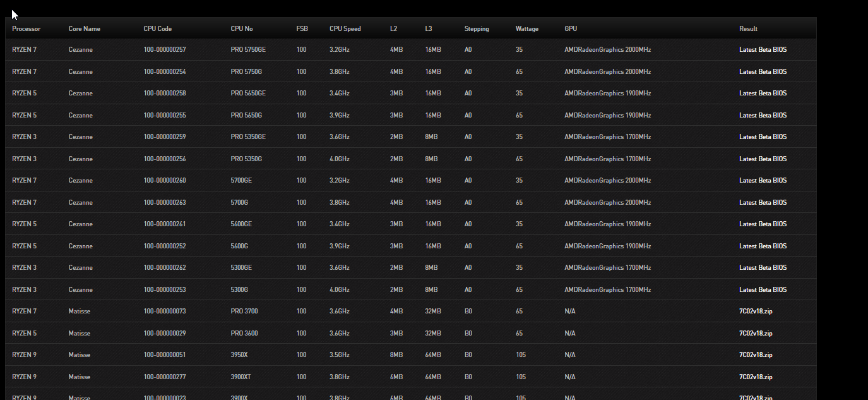Click the 3900XT CPU number cell
The height and width of the screenshot is (400, 868).
pos(241,377)
